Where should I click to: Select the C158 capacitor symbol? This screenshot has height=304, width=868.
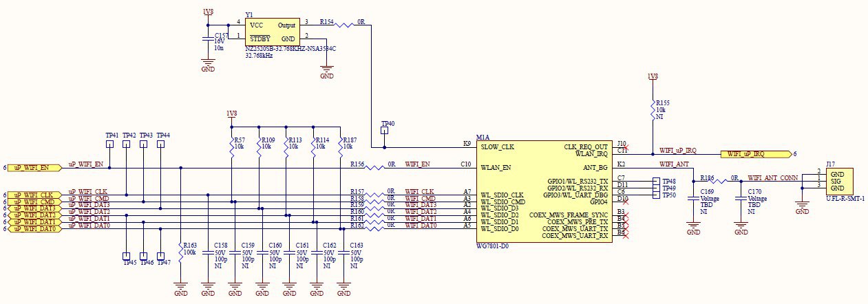[208, 252]
